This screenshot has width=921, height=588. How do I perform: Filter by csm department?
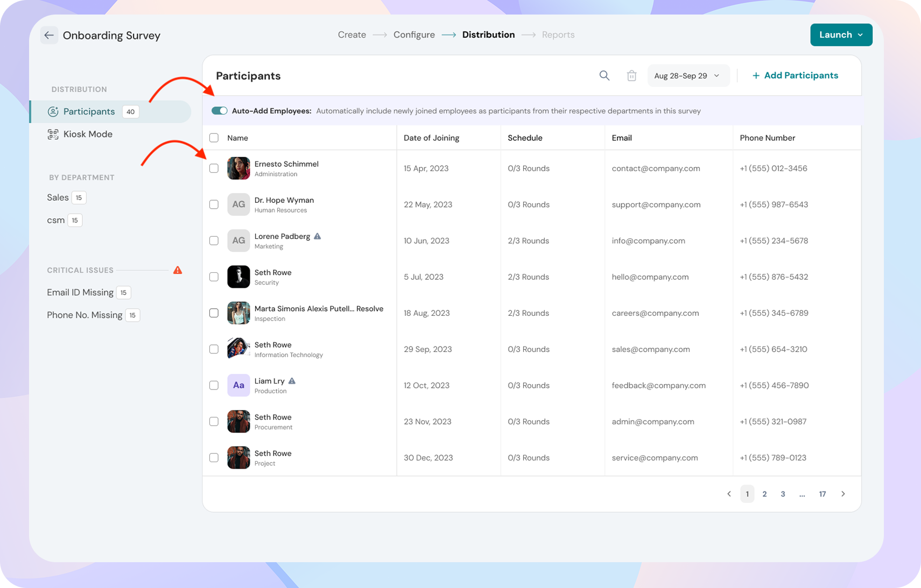[64, 220]
